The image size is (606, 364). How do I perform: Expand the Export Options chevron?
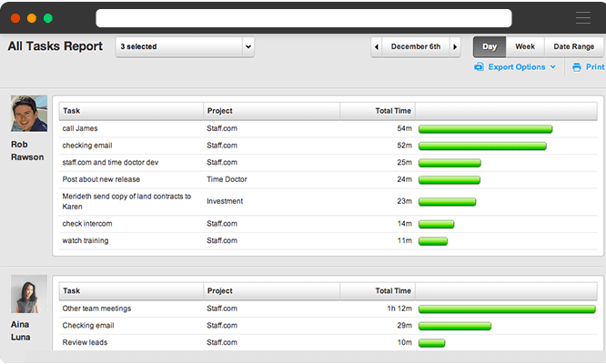click(553, 66)
